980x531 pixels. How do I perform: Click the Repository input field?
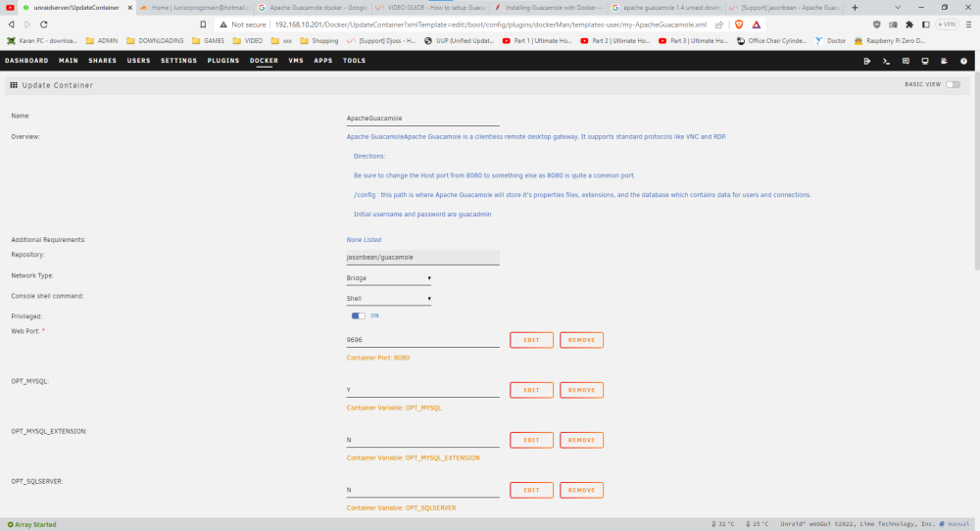point(422,258)
